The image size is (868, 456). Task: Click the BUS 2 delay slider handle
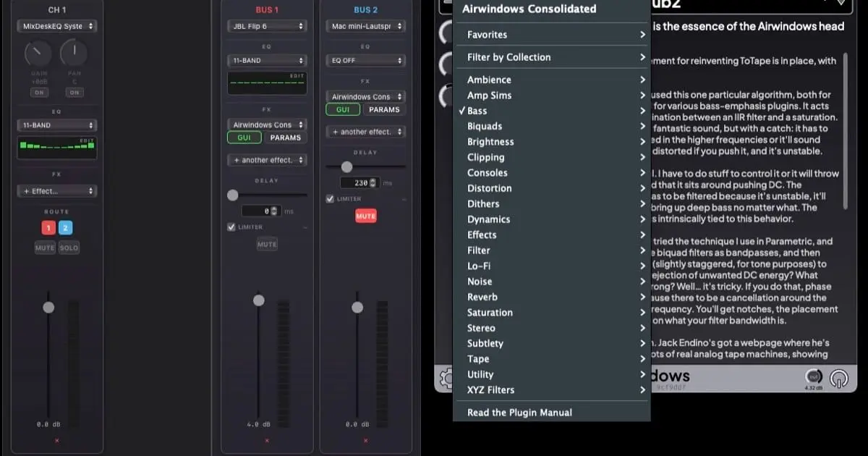346,166
